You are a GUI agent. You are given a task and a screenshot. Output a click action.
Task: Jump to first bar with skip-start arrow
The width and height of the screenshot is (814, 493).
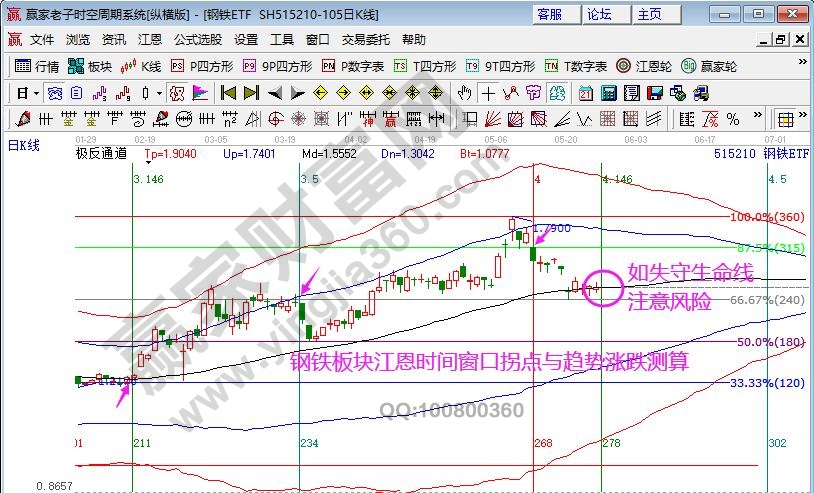(x=228, y=93)
